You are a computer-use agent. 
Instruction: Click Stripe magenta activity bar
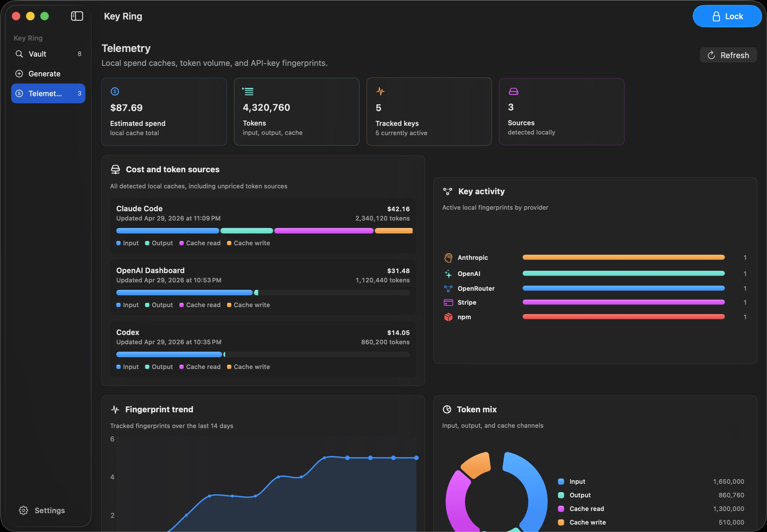pyautogui.click(x=623, y=302)
